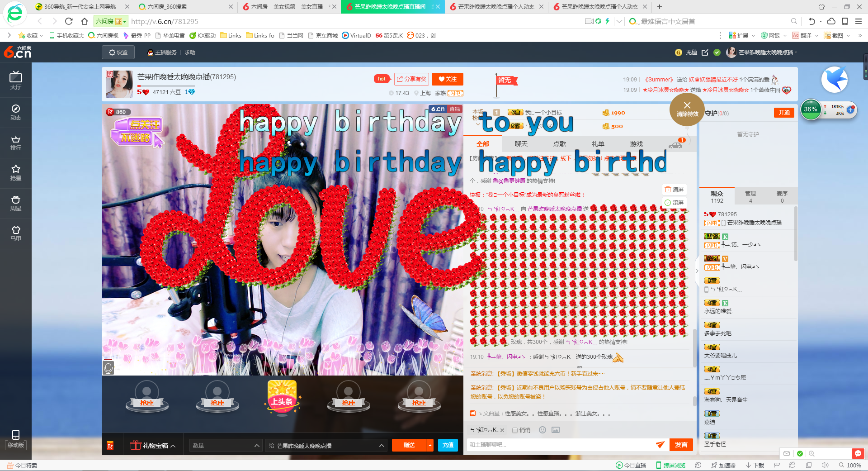868x471 pixels.
Task: Open the 主播服务 menu link
Action: 162,52
